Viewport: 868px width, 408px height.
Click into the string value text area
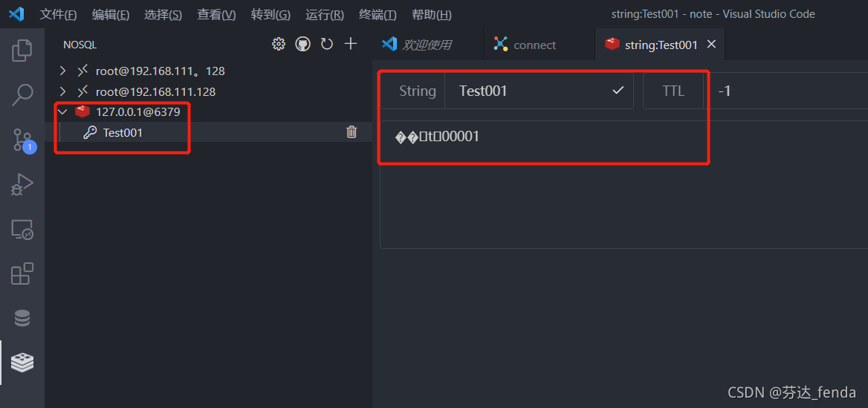coord(624,184)
